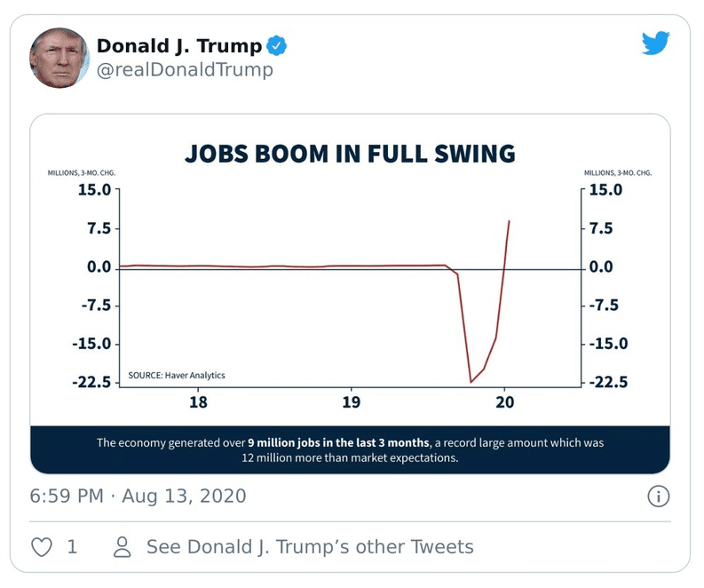Viewport: 704px width, 588px height.
Task: Open the tweet info circle icon
Action: [x=658, y=496]
